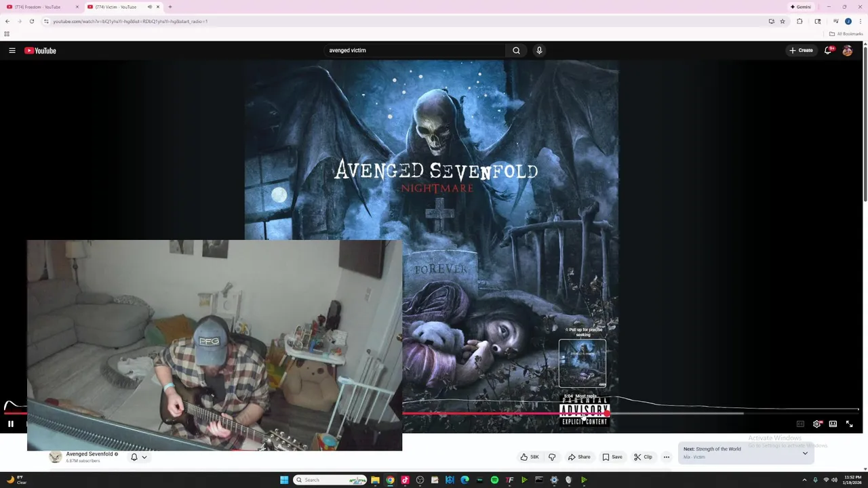Viewport: 868px width, 488px height.
Task: Open the Gemini button in Chrome
Action: point(800,7)
